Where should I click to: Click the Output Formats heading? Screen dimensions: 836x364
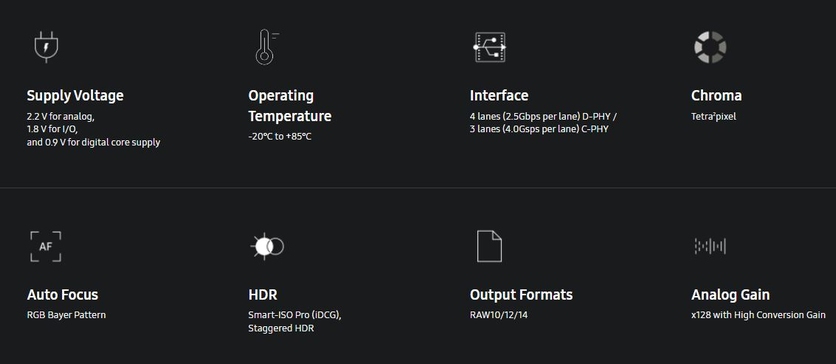[x=521, y=295]
